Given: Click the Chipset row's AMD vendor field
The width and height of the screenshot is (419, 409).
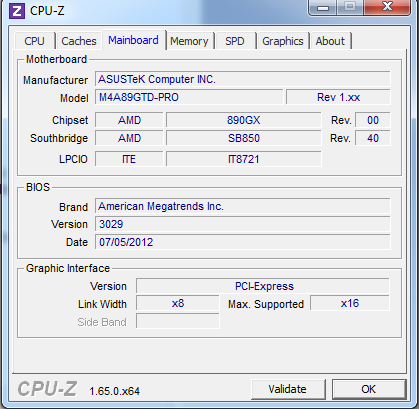Looking at the screenshot, I should tap(129, 120).
